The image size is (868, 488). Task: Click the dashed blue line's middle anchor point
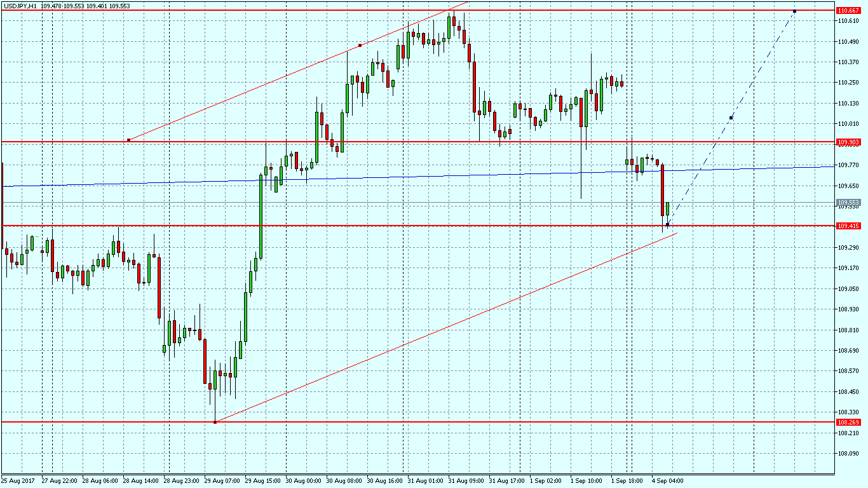731,118
